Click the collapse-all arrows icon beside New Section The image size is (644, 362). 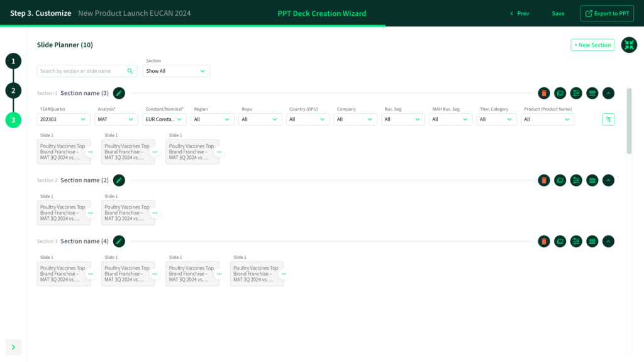(629, 45)
